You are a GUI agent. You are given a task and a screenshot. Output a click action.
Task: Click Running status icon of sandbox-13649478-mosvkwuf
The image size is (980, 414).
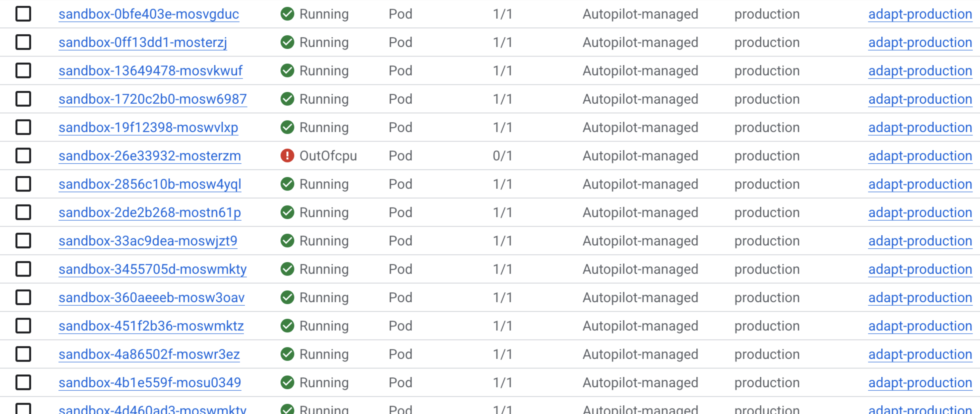287,71
